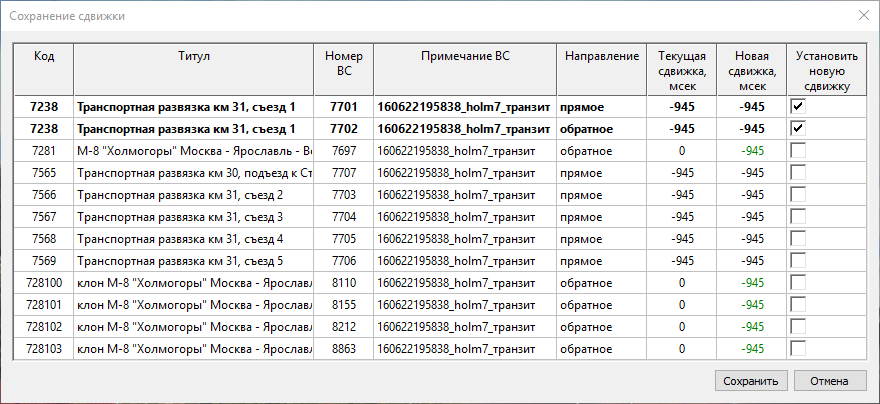
Task: Click the Сохранить button
Action: click(x=750, y=381)
